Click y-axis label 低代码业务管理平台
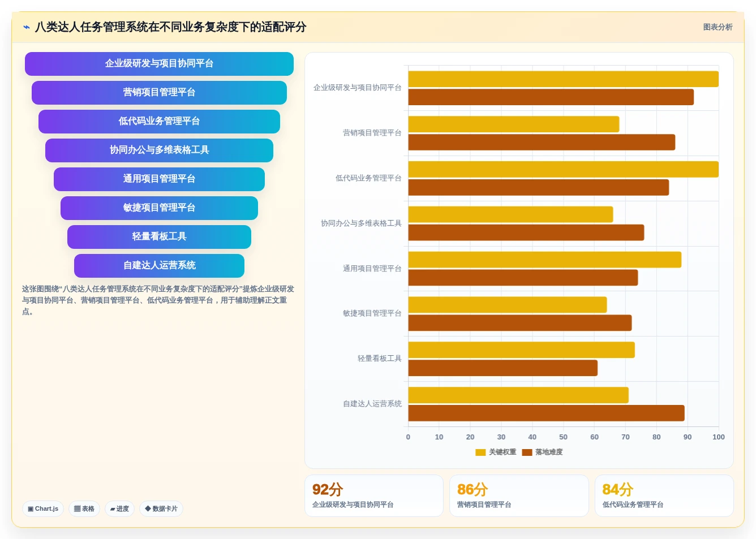The width and height of the screenshot is (756, 539). pos(368,178)
